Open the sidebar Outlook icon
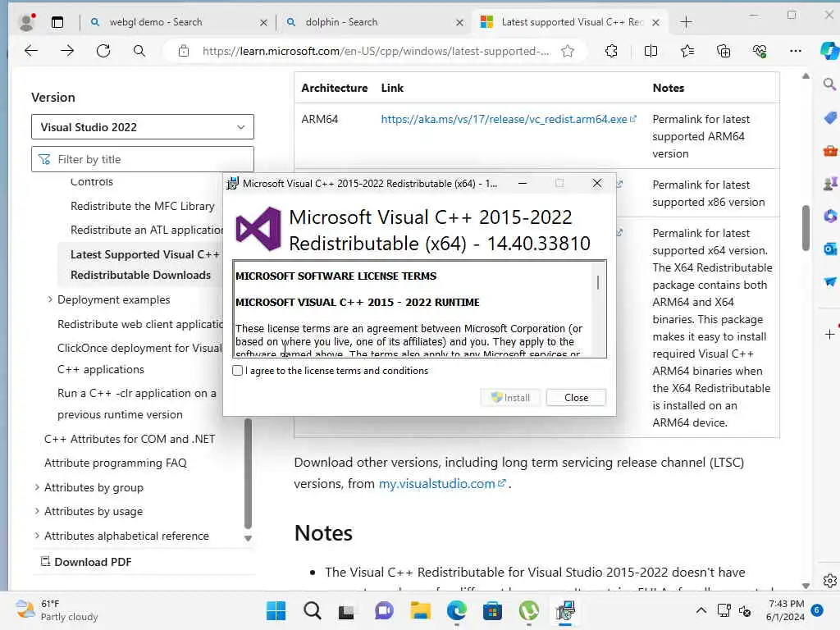Viewport: 840px width, 630px height. (x=830, y=249)
